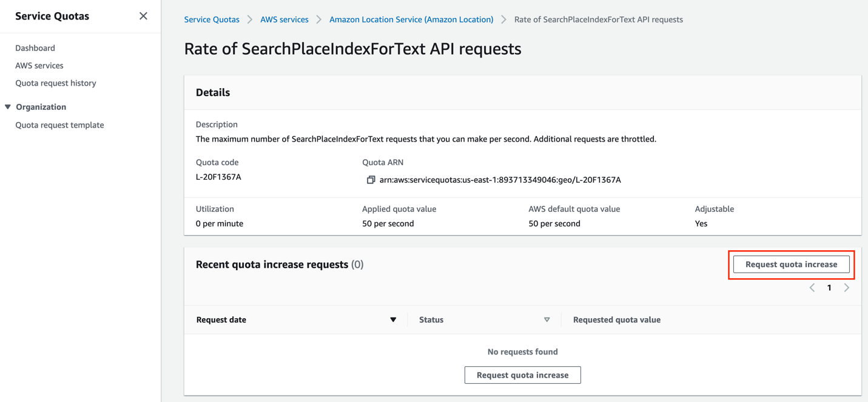This screenshot has width=868, height=402.
Task: Return to Service Quotas home via breadcrumb
Action: pyautogui.click(x=212, y=19)
